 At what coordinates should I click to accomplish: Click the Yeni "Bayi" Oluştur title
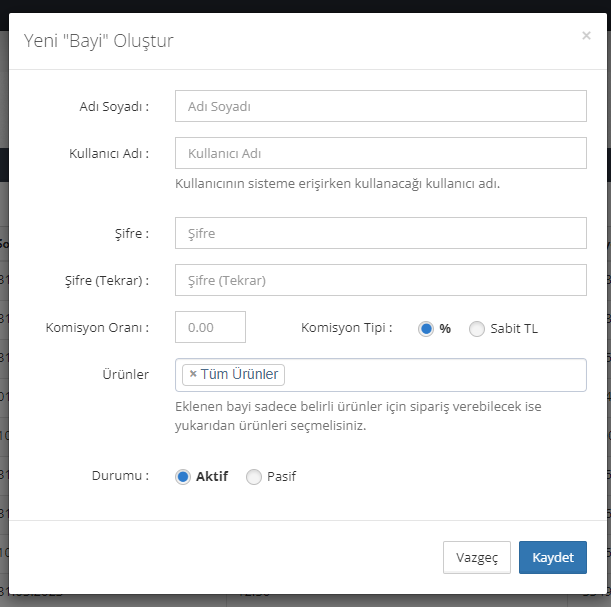(99, 41)
